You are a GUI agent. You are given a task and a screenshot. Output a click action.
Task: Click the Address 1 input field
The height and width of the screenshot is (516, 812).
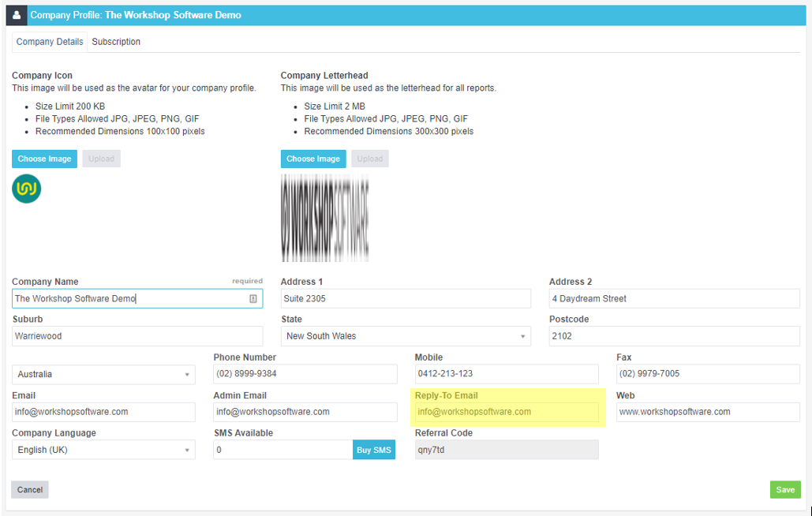click(406, 299)
